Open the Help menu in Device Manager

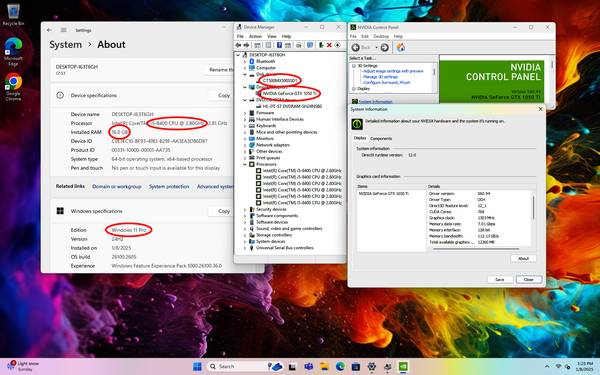[x=287, y=36]
